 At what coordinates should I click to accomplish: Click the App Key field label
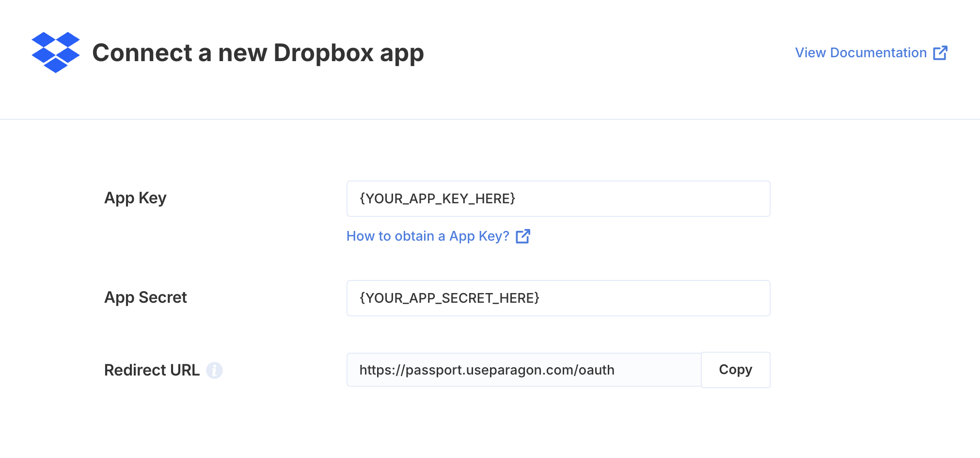(135, 198)
